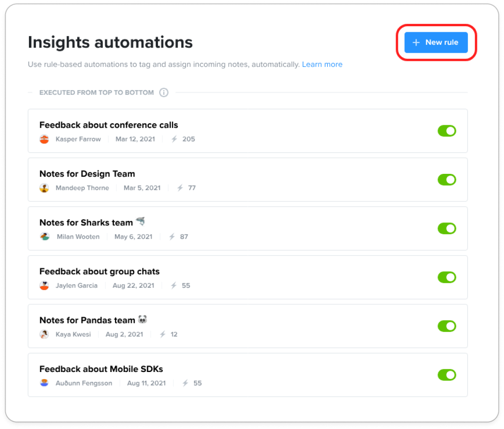Select the Feedback about Mobile SDKs rule title
This screenshot has height=429, width=504.
coord(101,369)
